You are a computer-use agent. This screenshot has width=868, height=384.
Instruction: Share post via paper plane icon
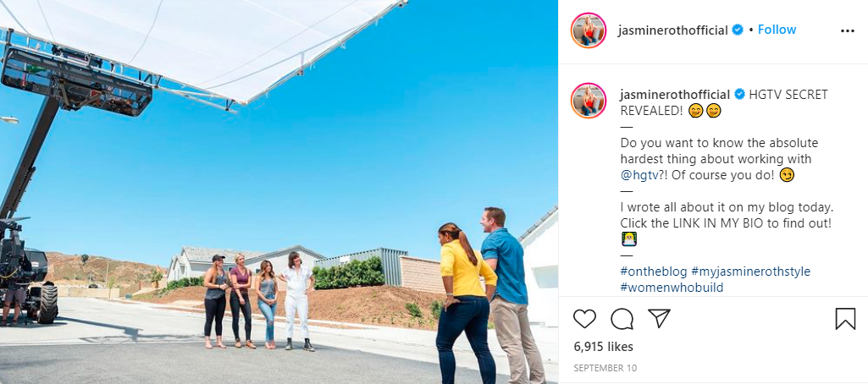660,319
